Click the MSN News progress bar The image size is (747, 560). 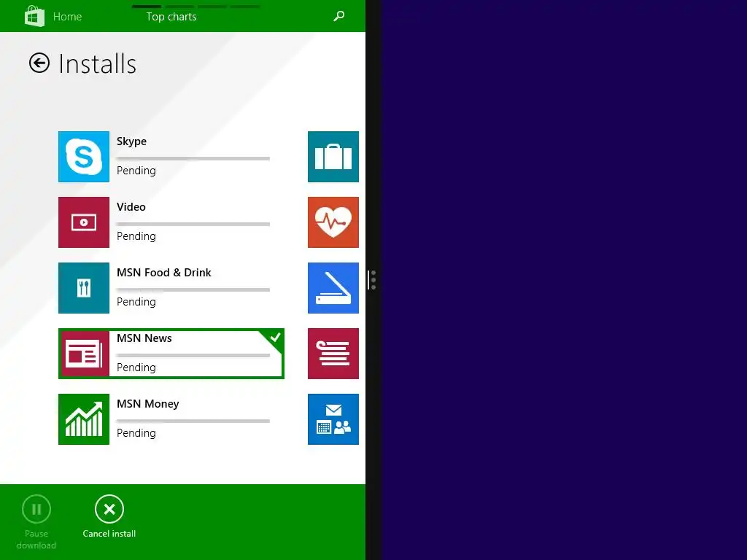point(193,355)
